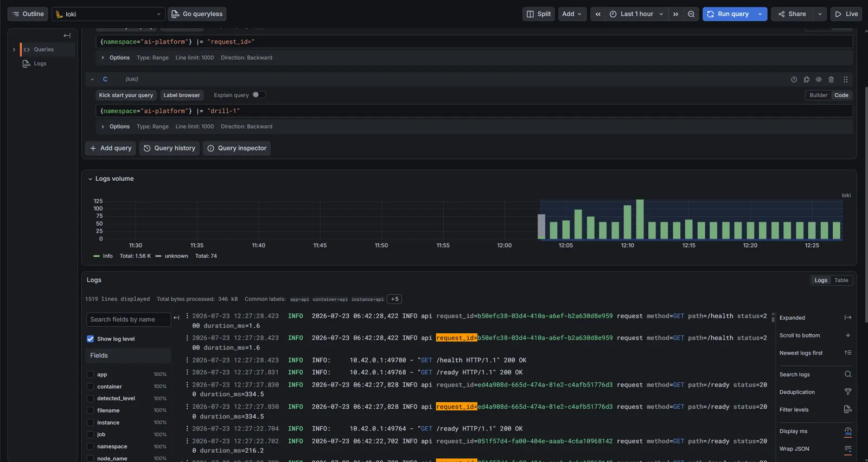Click Scroll to bottom arrow icon

[848, 335]
